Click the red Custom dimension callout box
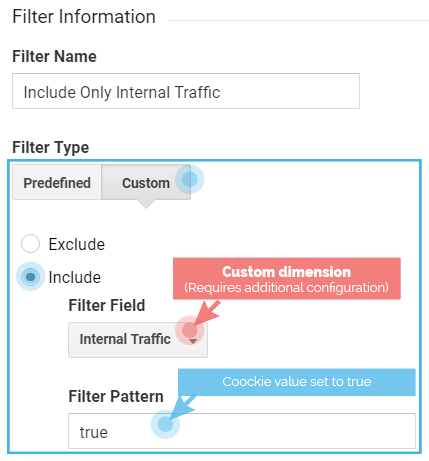This screenshot has width=429, height=461. pos(287,279)
